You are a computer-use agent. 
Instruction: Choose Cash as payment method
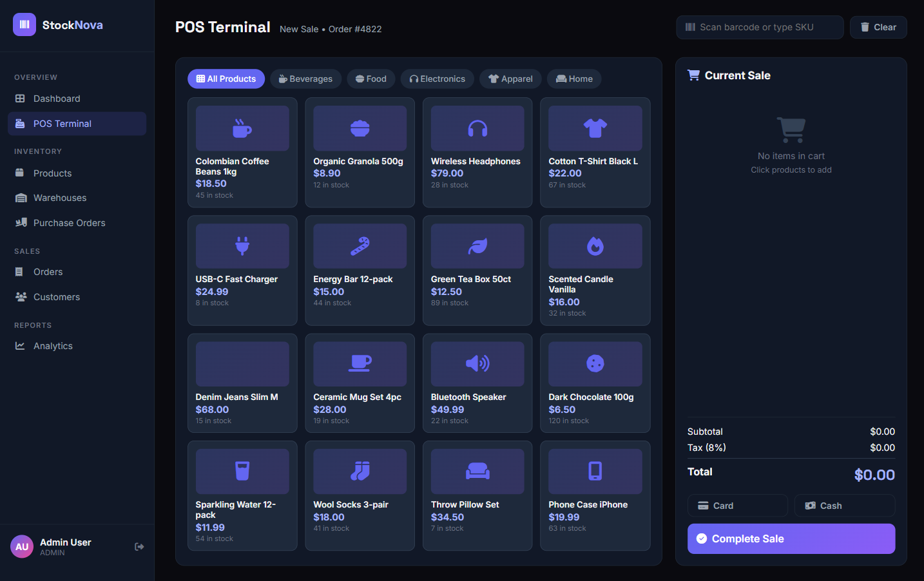click(845, 506)
